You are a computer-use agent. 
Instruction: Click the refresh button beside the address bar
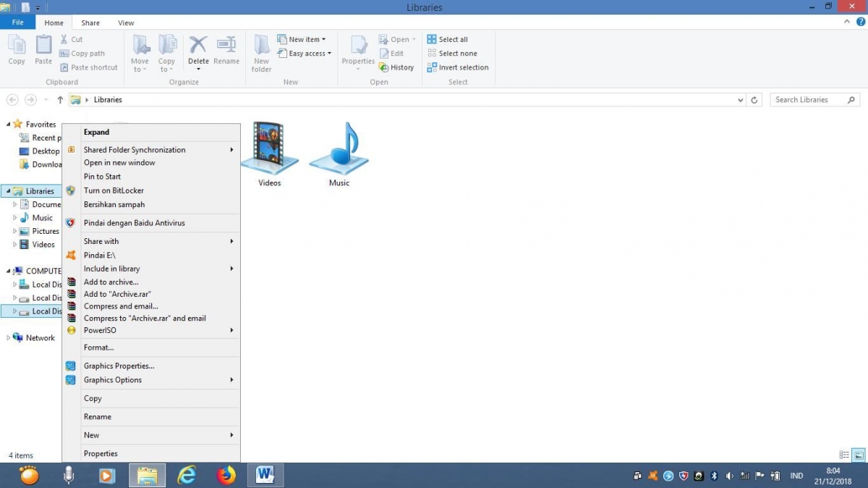[x=754, y=100]
